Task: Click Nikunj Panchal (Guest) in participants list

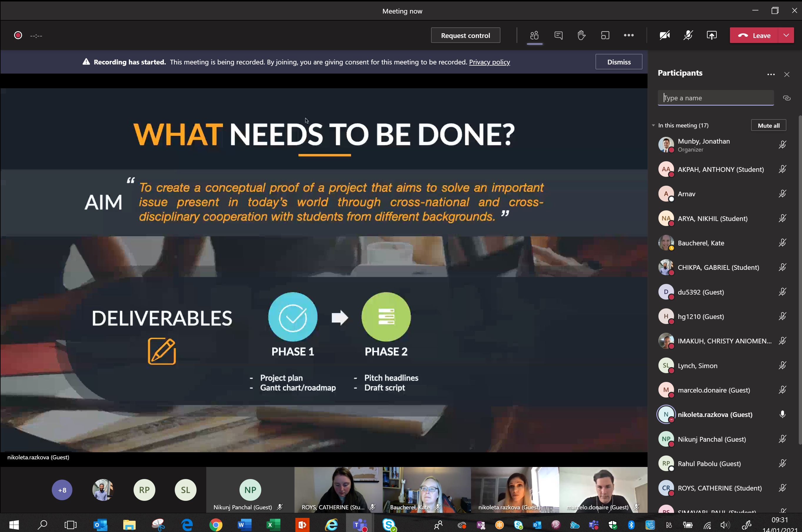Action: coord(723,439)
